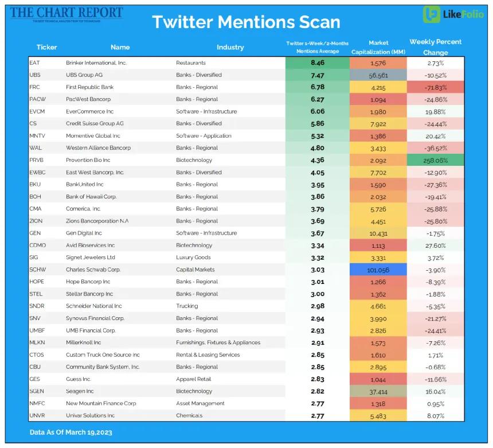
Task: Click the UBS ticker symbol
Action: tap(34, 75)
